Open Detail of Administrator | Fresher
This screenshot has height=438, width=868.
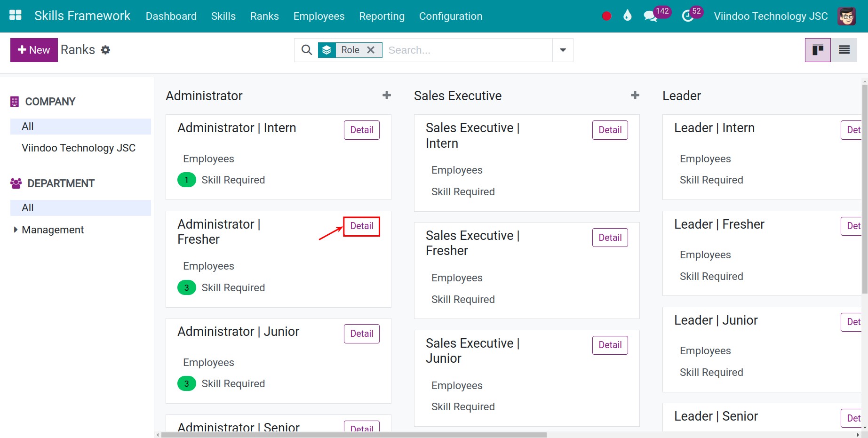(362, 226)
